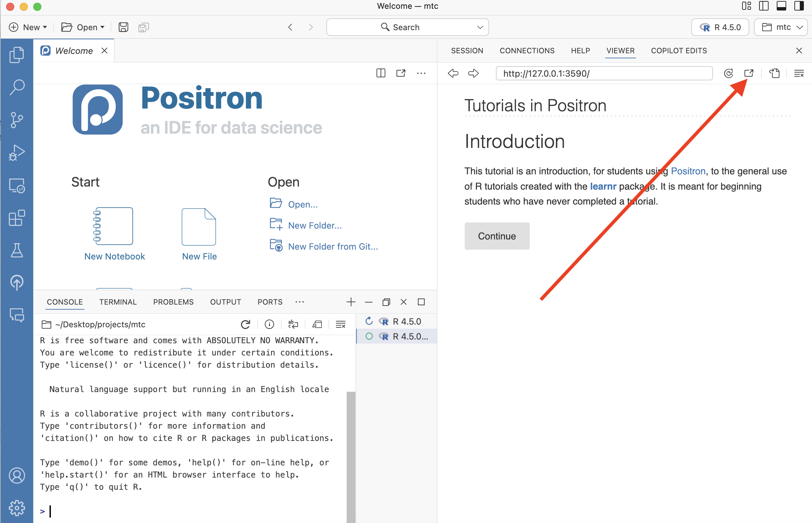Switch to the SESSION tab
812x523 pixels.
pyautogui.click(x=467, y=51)
